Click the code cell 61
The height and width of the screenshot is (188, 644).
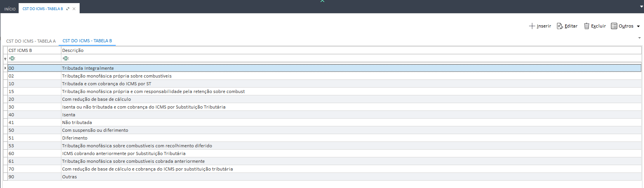click(x=34, y=161)
